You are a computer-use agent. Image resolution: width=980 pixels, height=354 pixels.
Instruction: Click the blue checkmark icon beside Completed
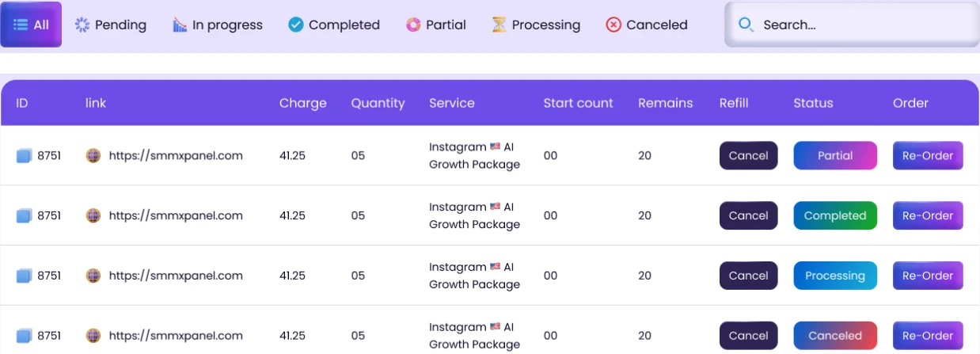(x=296, y=25)
